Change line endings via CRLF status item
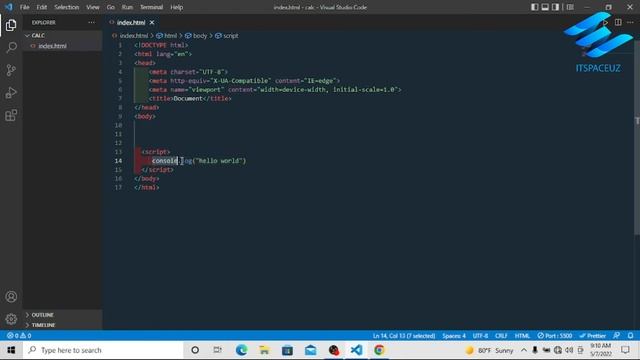The image size is (640, 360). (x=501, y=336)
